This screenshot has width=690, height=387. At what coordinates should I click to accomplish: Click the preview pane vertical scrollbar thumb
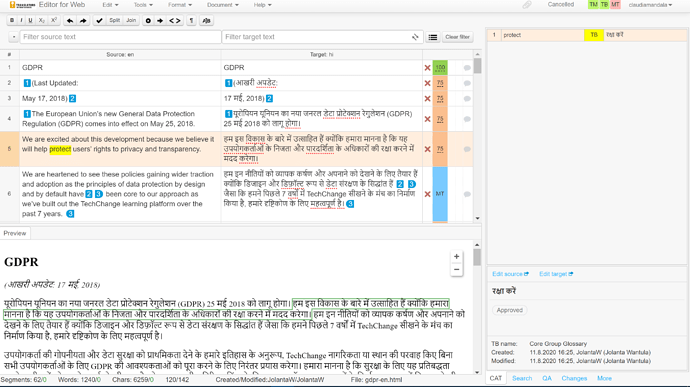(477, 257)
